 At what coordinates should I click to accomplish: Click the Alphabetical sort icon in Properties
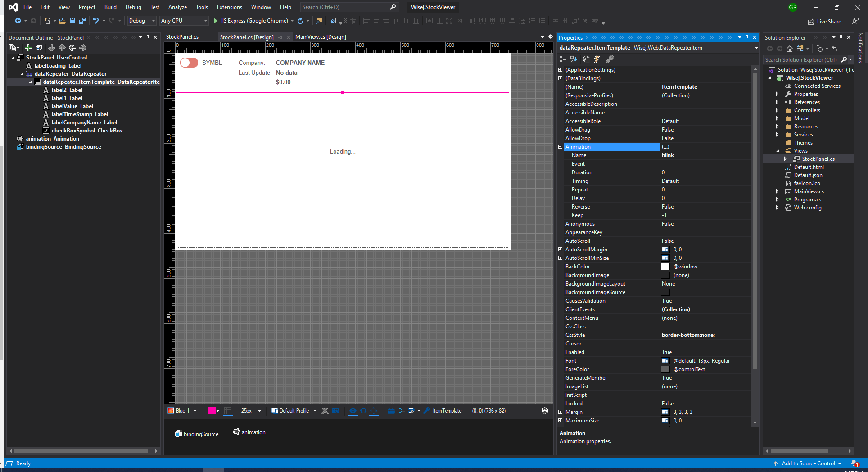(x=574, y=59)
